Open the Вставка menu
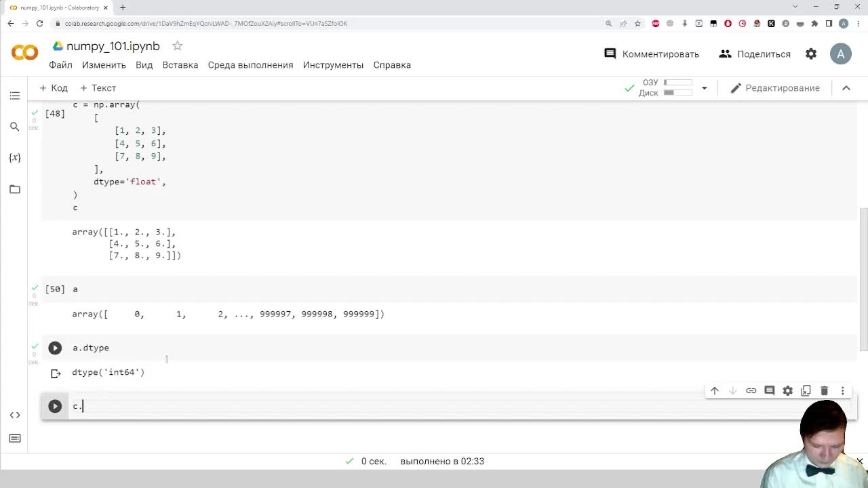Screen dimensions: 868x488 coord(180,65)
